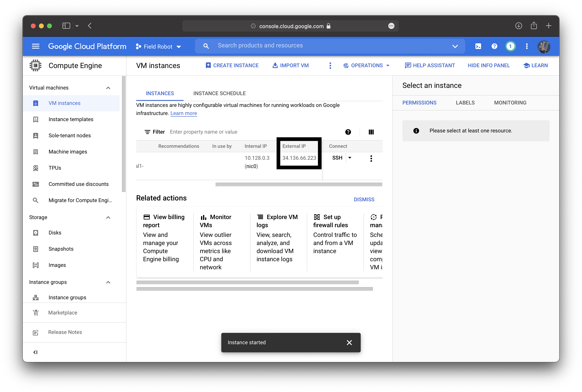Open row actions menu beside SSH
This screenshot has width=582, height=392.
[371, 159]
